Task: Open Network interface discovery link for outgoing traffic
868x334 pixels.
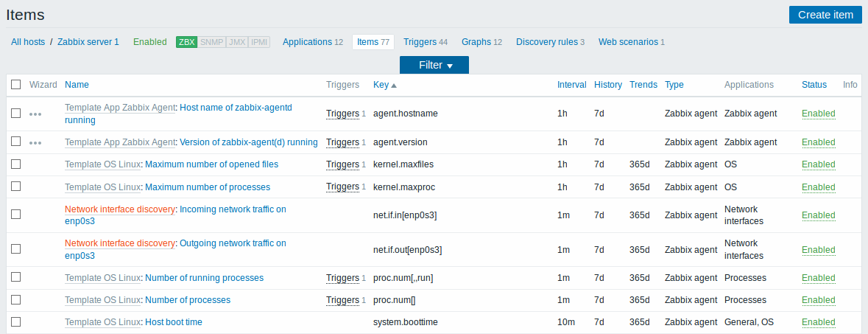Action: (120, 243)
